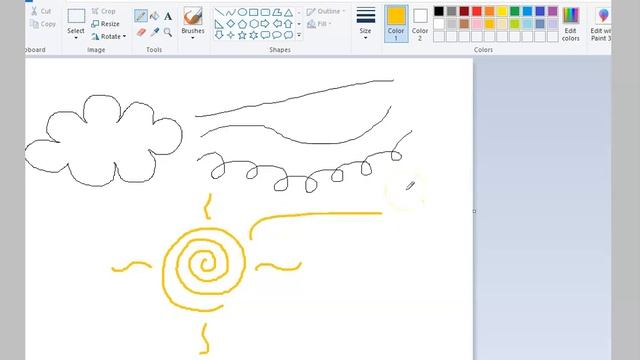This screenshot has width=640, height=360.
Task: Pick the Six-point star shape
Action: click(253, 35)
